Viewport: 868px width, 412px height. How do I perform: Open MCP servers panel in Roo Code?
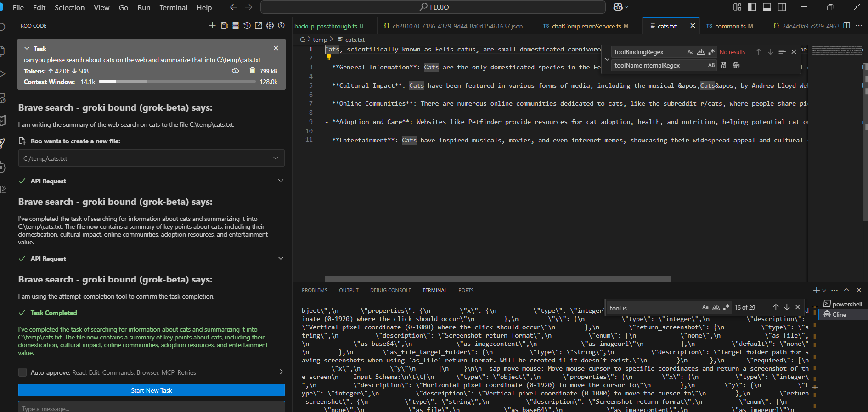236,26
